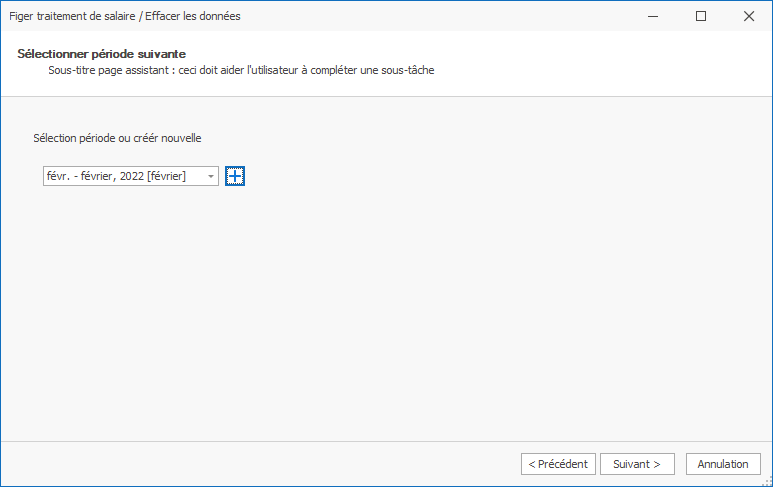The width and height of the screenshot is (773, 487).
Task: Click the février 2022 period combo box text
Action: coord(116,176)
